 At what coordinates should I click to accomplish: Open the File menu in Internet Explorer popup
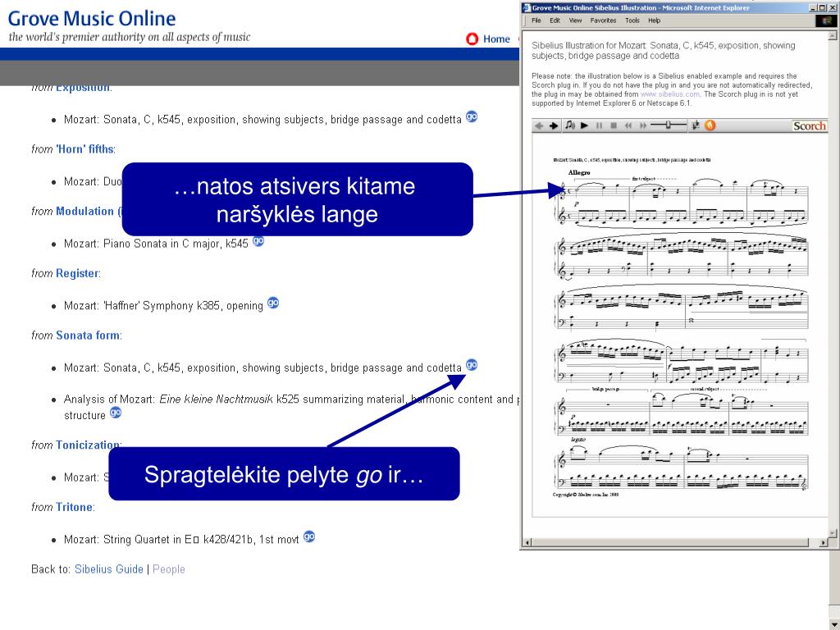coord(536,21)
